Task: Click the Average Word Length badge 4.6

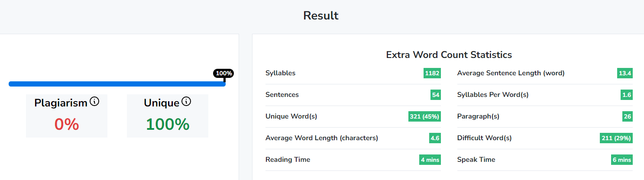Action: tap(435, 138)
